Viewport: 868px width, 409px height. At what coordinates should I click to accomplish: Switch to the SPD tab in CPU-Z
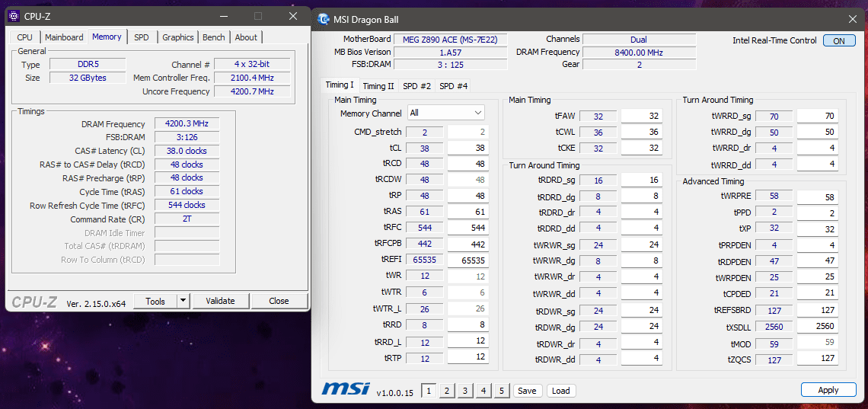coord(142,37)
